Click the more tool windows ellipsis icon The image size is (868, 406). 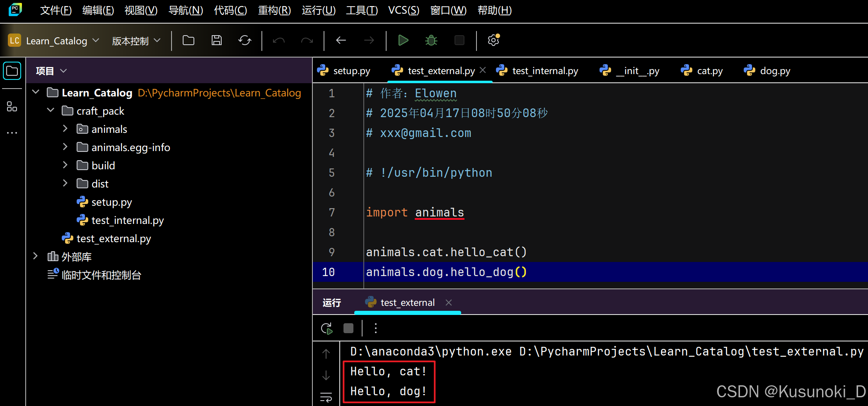point(12,132)
